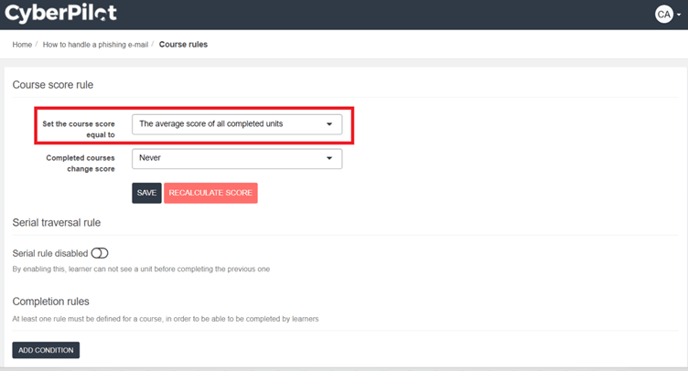The height and width of the screenshot is (371, 688).
Task: Click 'By enabling this, learner can not' hint
Action: pyautogui.click(x=141, y=269)
